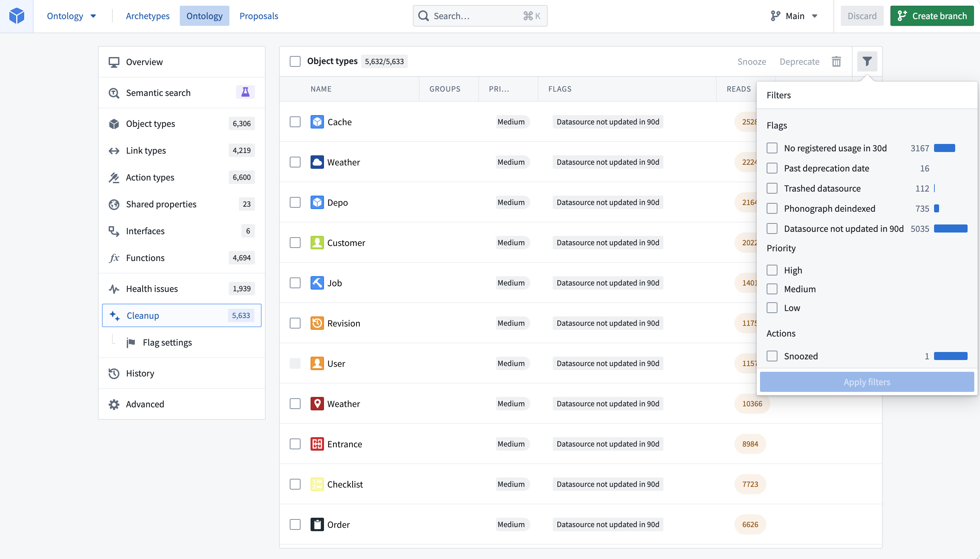Click the Semantic search flask icon
The image size is (980, 559).
[245, 92]
